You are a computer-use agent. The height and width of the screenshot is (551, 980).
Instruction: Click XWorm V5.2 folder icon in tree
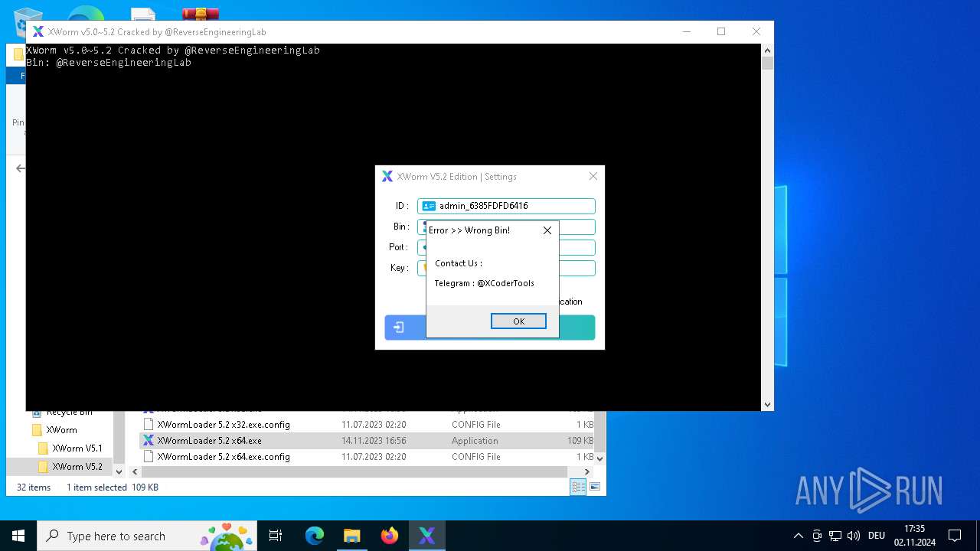(x=44, y=467)
